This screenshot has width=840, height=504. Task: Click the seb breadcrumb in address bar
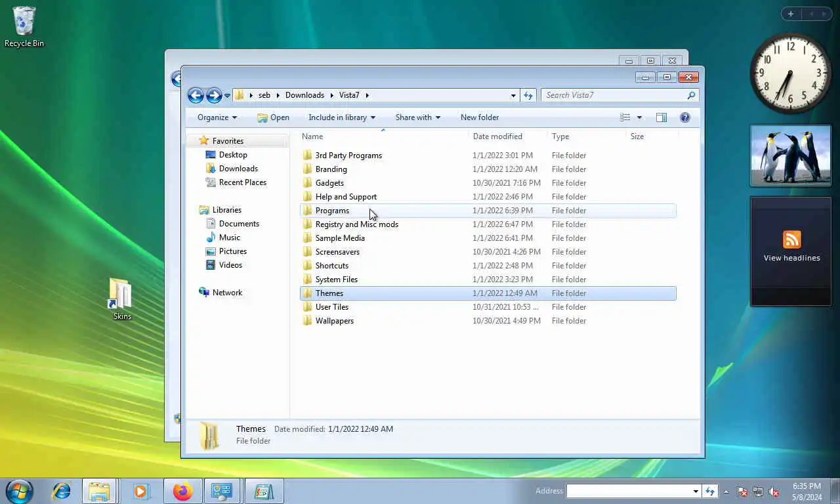pos(264,95)
